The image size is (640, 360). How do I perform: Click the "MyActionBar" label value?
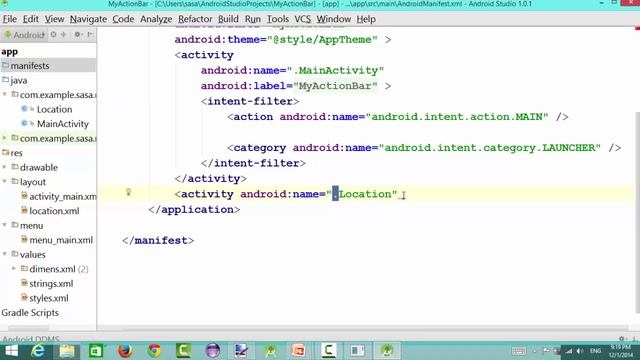click(335, 86)
